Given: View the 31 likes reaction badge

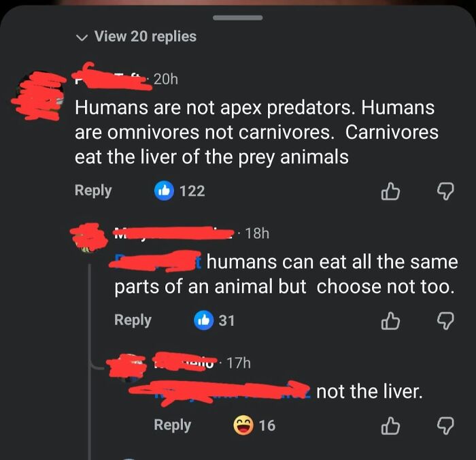Looking at the screenshot, I should tap(214, 321).
